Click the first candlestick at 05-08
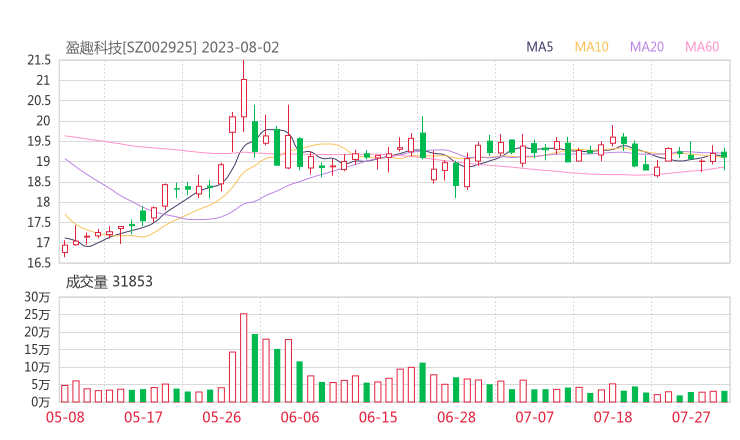 click(x=65, y=248)
